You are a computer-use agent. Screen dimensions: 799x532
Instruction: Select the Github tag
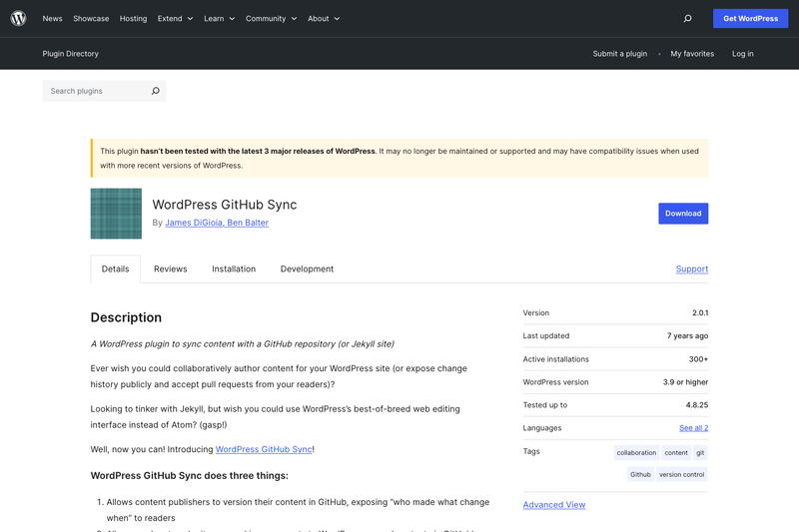click(640, 474)
